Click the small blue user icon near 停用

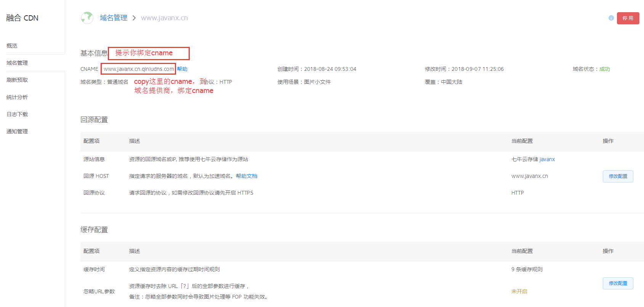(611, 18)
